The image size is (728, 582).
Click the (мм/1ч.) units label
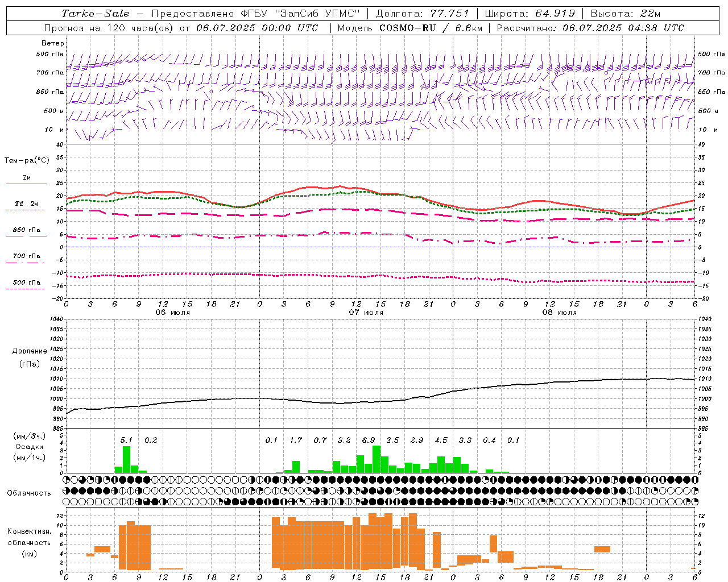(x=29, y=458)
